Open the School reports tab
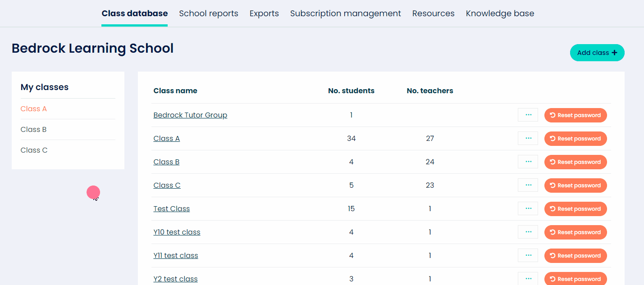This screenshot has height=285, width=644. [x=209, y=14]
